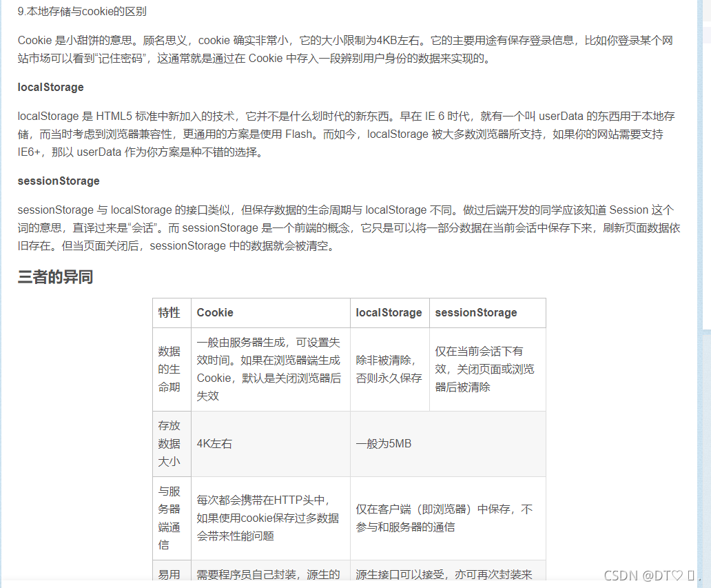Viewport: 711px width, 588px height.
Task: Click the 特性 table header cell
Action: coord(168,312)
